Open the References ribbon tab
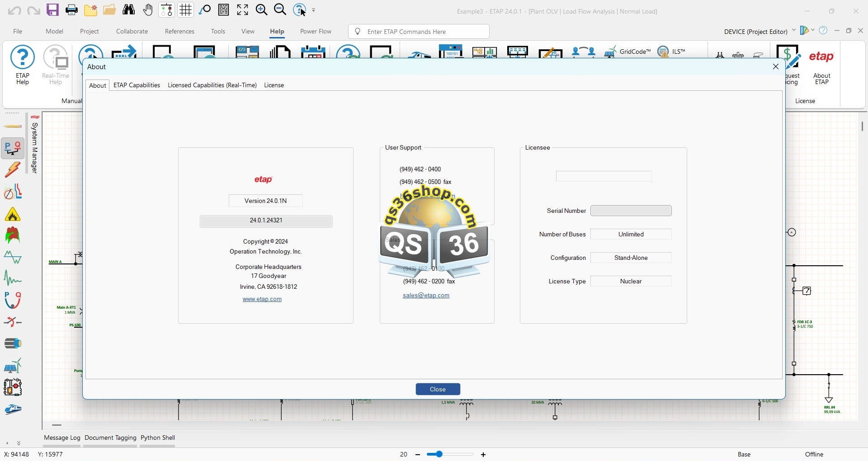868x461 pixels. [x=179, y=31]
